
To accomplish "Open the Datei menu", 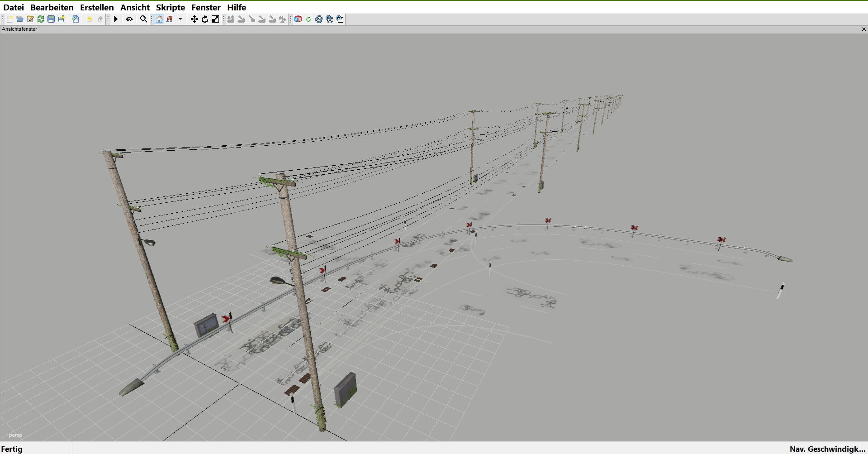I will pos(14,7).
